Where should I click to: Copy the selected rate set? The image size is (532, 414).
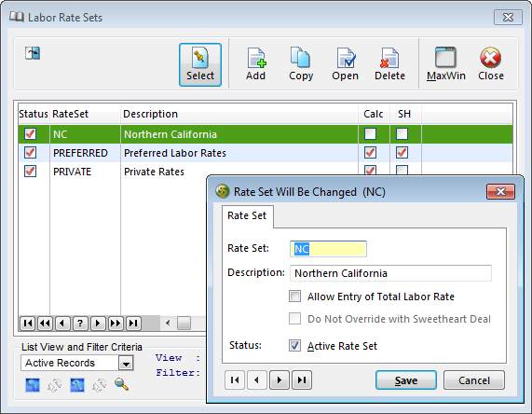click(301, 64)
